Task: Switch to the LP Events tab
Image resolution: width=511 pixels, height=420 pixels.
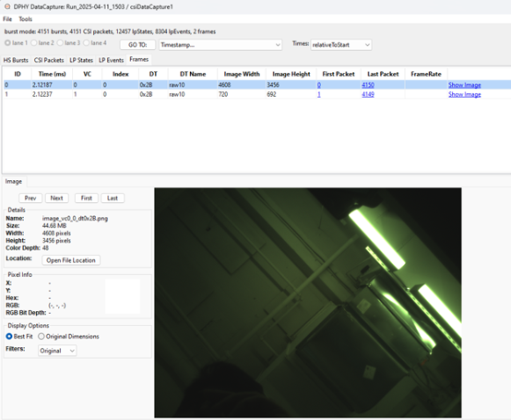Action: (x=111, y=60)
